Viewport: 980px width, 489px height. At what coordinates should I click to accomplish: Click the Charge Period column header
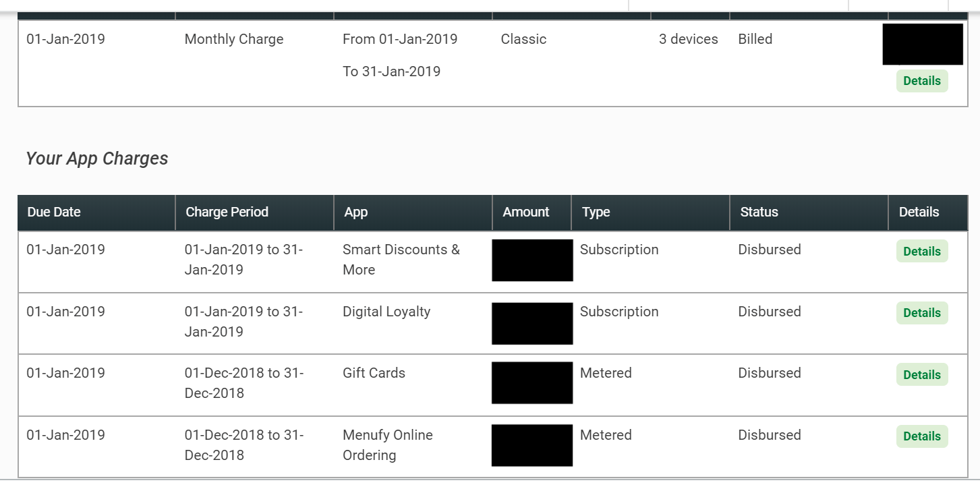point(227,212)
